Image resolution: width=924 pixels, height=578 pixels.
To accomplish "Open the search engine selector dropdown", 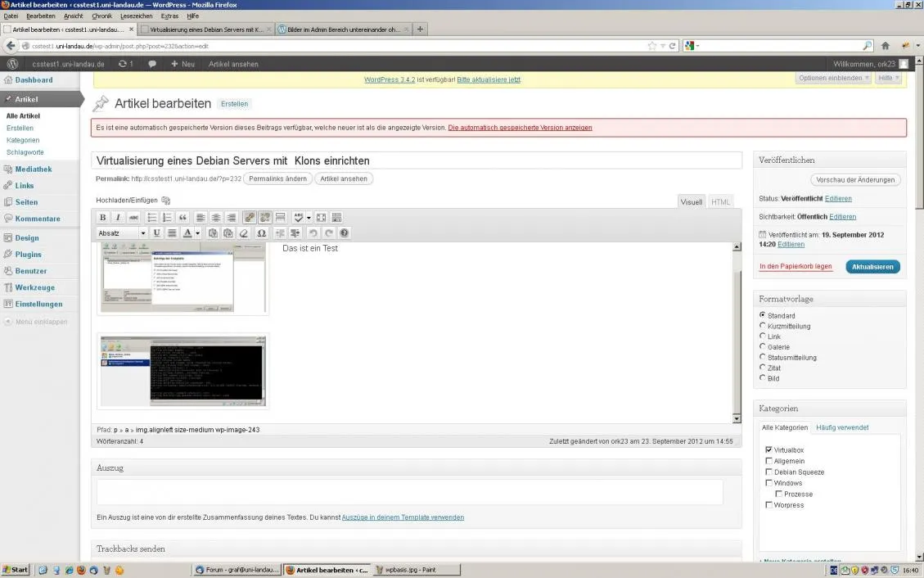I will pyautogui.click(x=691, y=45).
